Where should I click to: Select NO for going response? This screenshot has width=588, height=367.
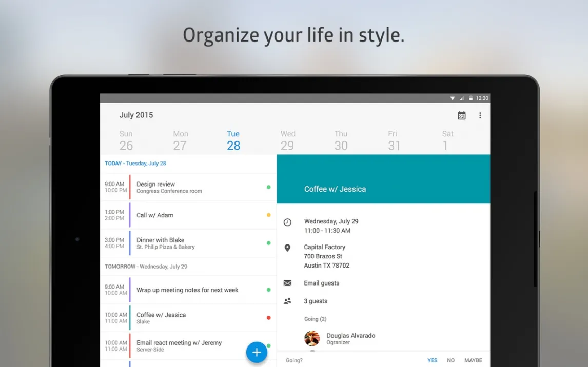tap(450, 360)
